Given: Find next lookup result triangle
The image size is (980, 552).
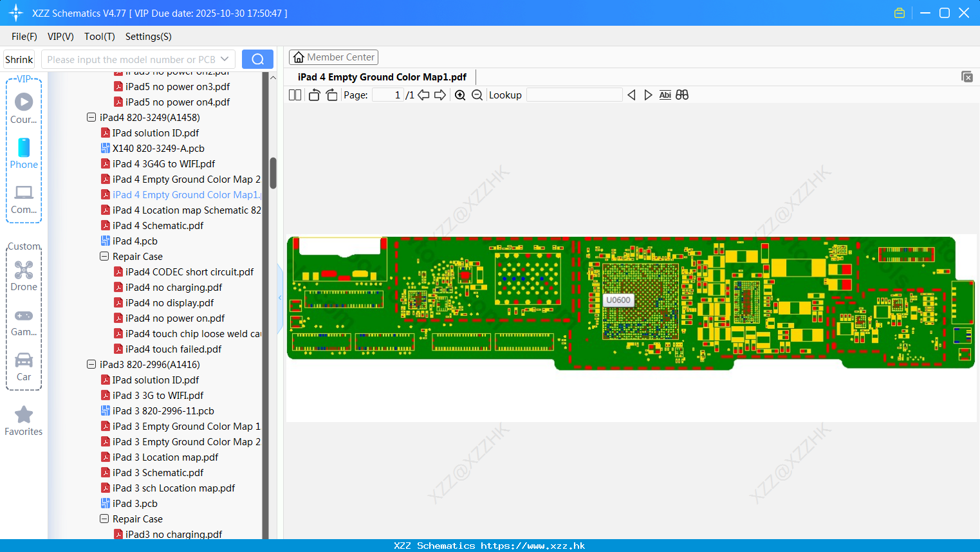Looking at the screenshot, I should [648, 95].
